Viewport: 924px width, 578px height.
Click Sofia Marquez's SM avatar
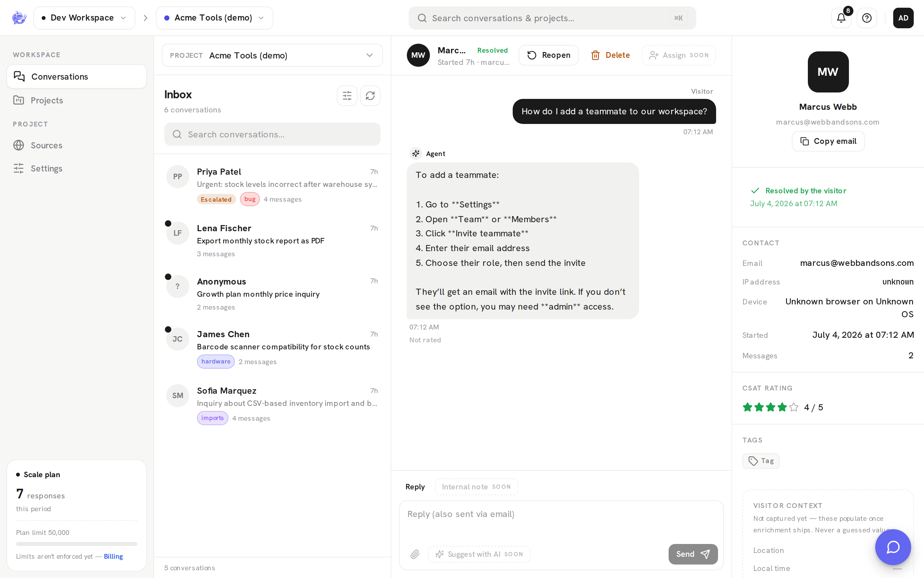(177, 396)
